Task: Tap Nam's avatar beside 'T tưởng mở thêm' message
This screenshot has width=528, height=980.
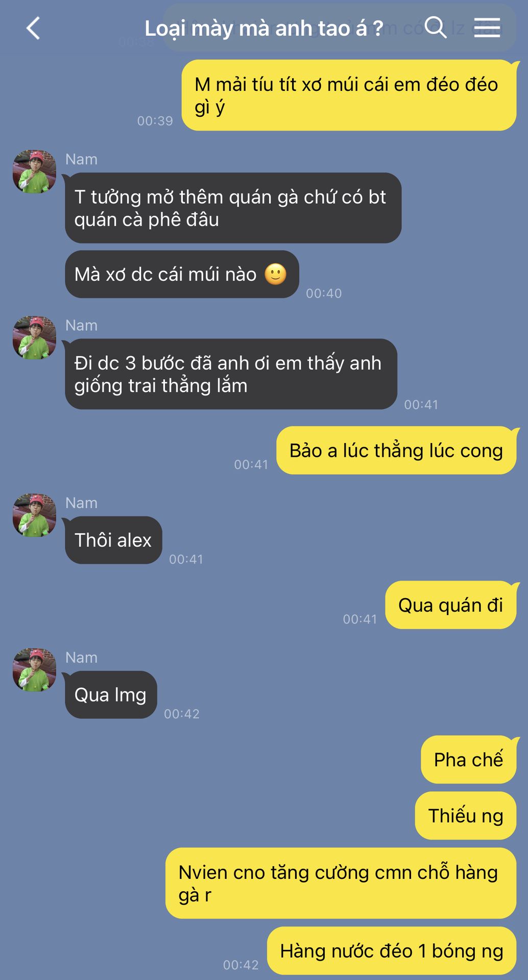Action: [34, 171]
